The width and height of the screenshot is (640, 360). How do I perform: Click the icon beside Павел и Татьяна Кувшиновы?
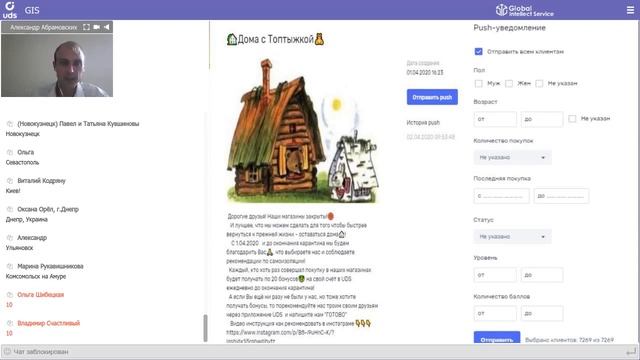10,124
